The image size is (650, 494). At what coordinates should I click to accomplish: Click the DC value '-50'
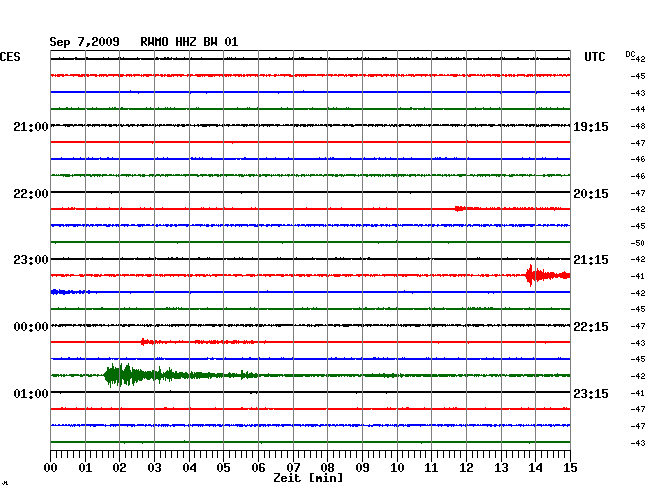[x=638, y=243]
